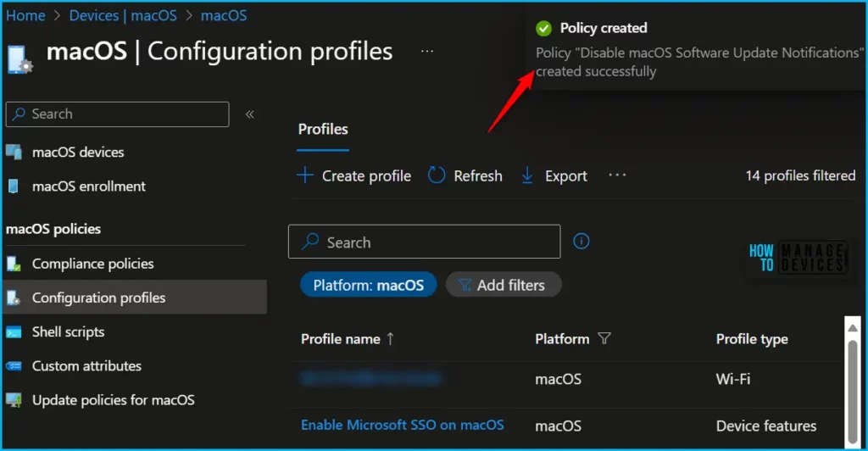Image resolution: width=868 pixels, height=451 pixels.
Task: Click the plus icon for Create profile
Action: coord(305,175)
